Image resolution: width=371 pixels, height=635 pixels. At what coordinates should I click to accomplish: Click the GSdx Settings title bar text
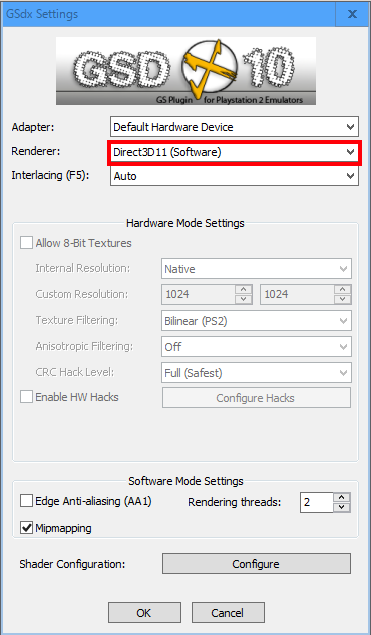pos(42,14)
